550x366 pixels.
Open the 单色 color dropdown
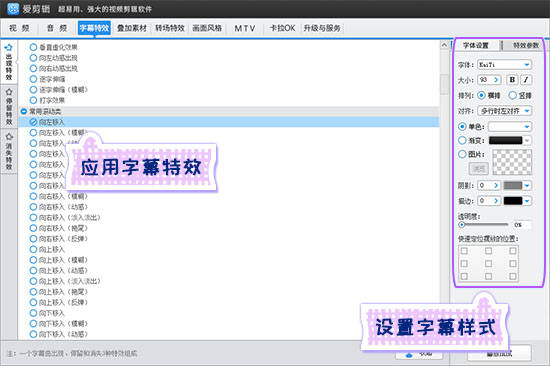tap(510, 126)
